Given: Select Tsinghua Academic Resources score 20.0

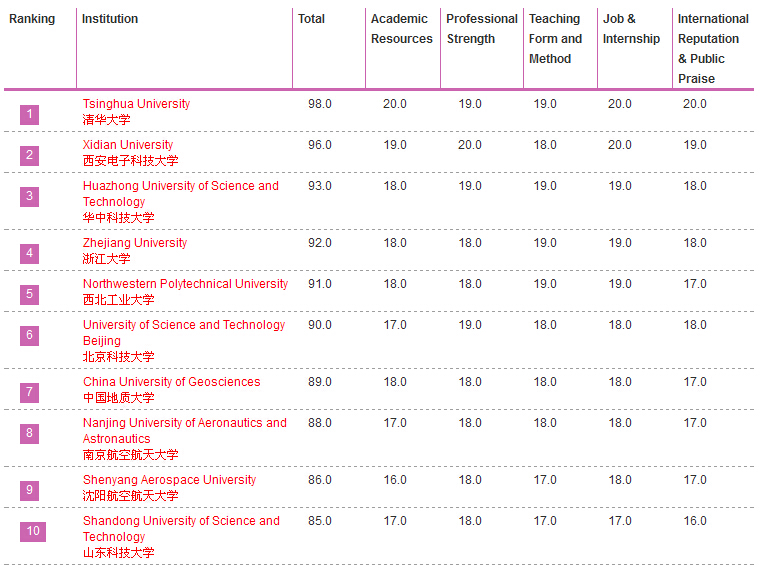Looking at the screenshot, I should click(x=395, y=104).
